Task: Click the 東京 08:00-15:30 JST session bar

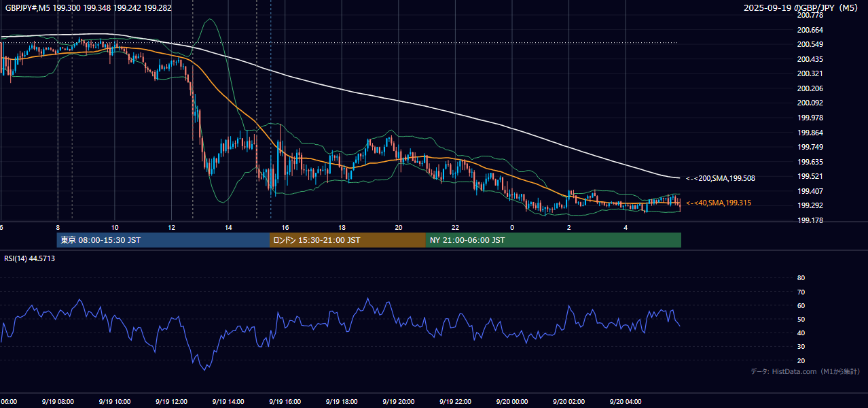Action: pyautogui.click(x=163, y=240)
